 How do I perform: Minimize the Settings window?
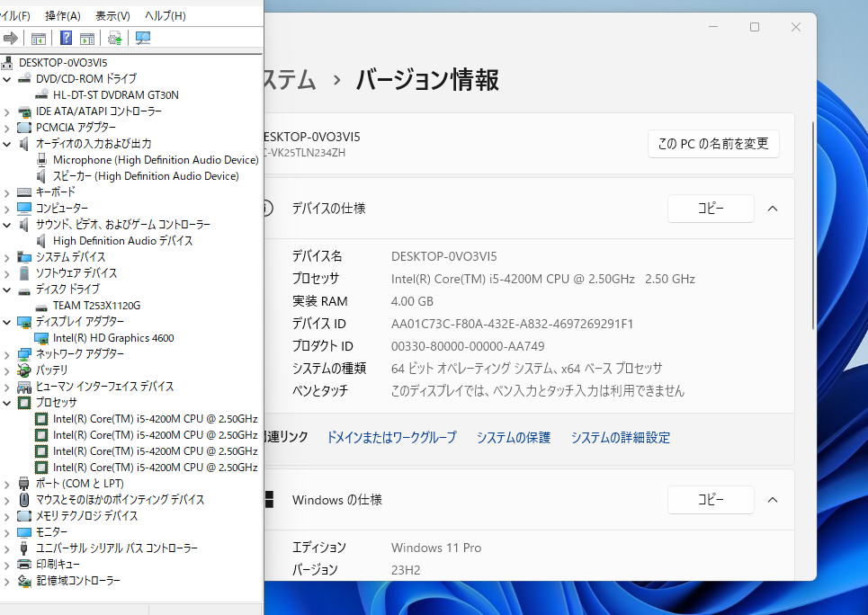click(x=713, y=27)
